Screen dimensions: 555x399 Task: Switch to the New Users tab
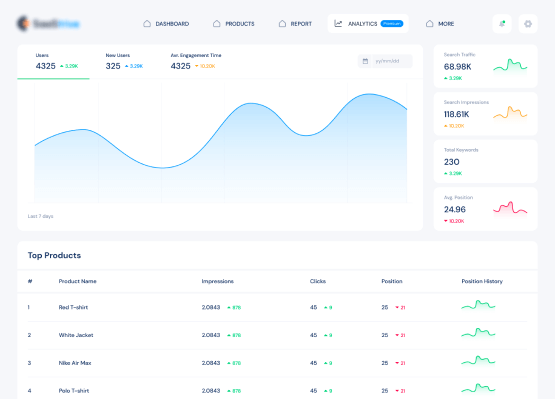point(124,62)
